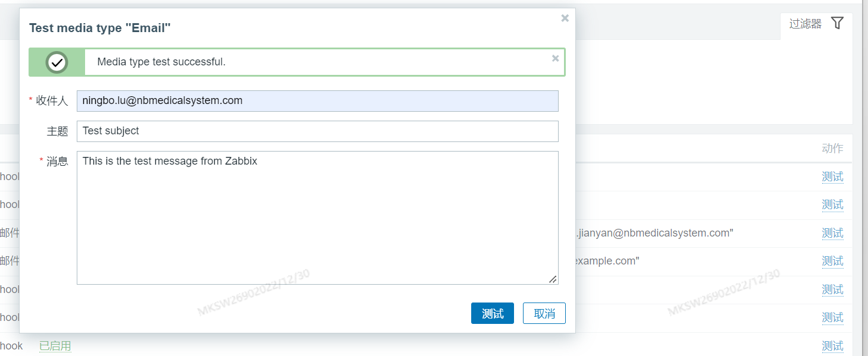Image resolution: width=868 pixels, height=356 pixels.
Task: Dismiss the Media type test successful banner
Action: pyautogui.click(x=555, y=58)
